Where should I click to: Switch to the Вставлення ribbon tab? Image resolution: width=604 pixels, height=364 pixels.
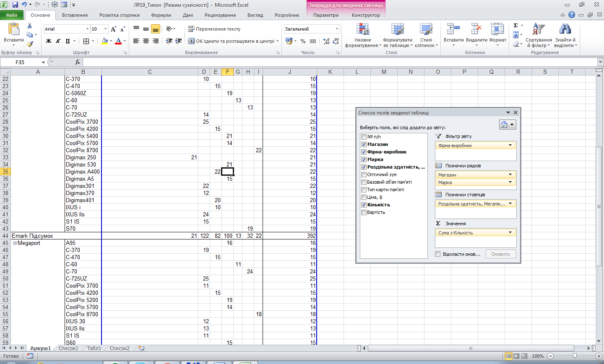coord(75,15)
